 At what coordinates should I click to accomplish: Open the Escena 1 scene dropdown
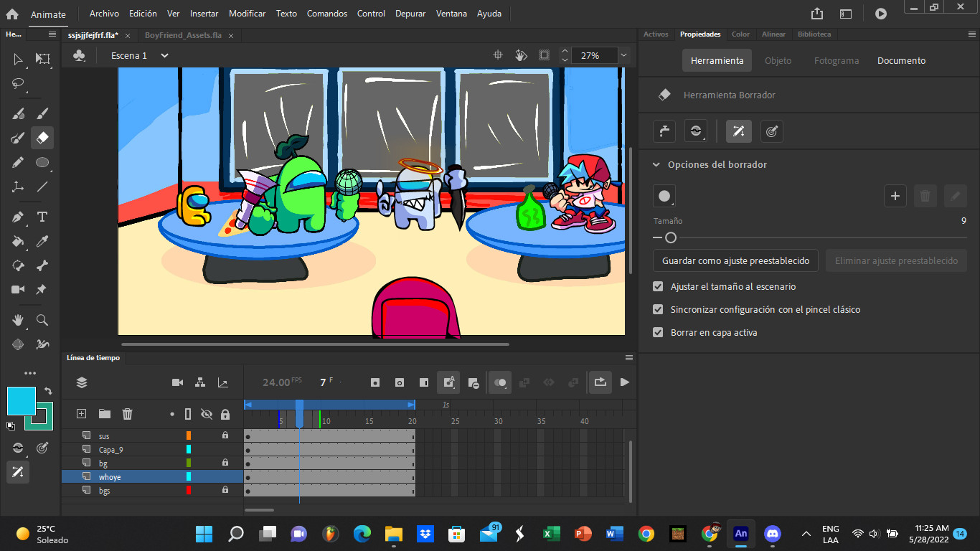click(164, 55)
